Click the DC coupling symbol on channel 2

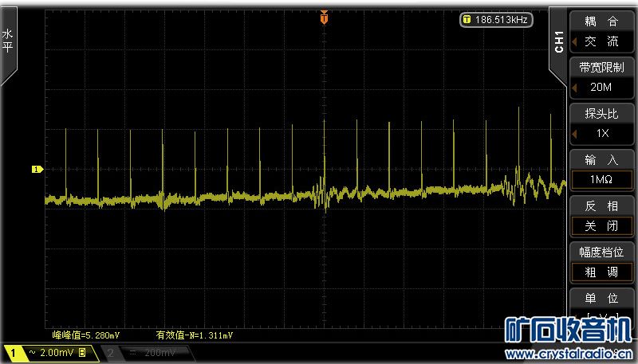coord(132,352)
